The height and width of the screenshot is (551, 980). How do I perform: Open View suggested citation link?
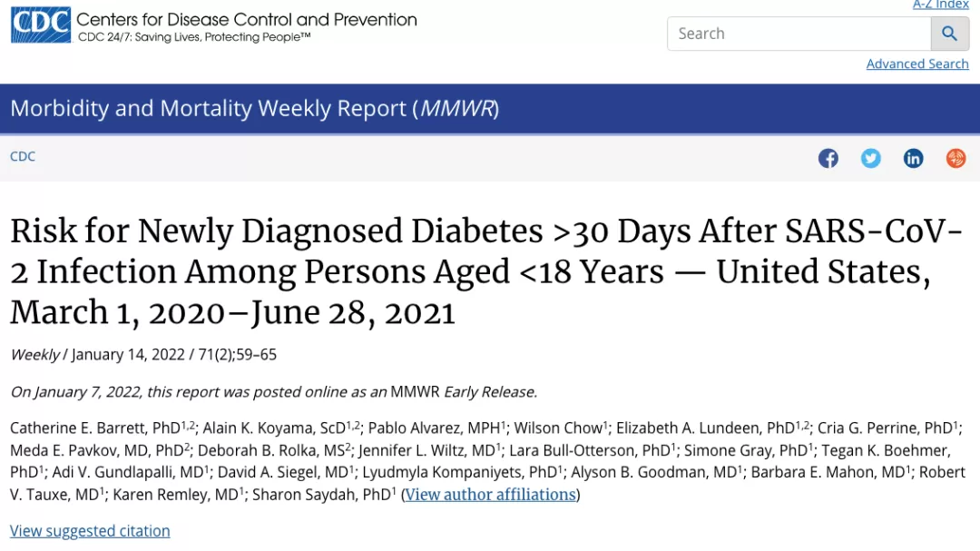[90, 531]
